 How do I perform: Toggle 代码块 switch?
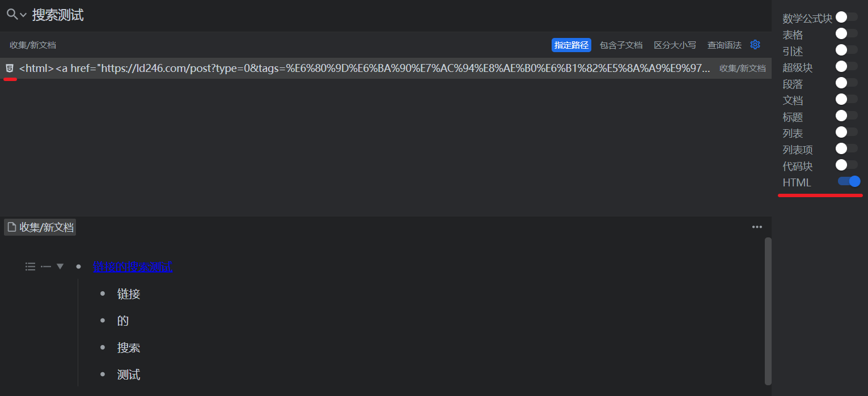(x=846, y=165)
